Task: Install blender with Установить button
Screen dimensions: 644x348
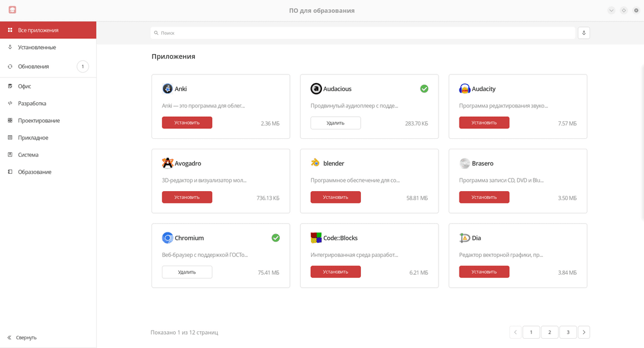Action: click(x=335, y=197)
